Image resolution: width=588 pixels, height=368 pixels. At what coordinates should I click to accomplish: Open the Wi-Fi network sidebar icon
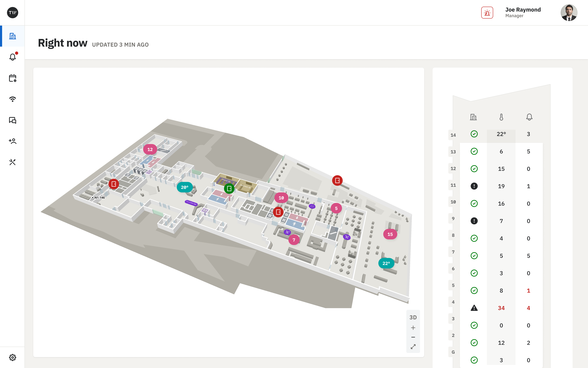click(13, 99)
